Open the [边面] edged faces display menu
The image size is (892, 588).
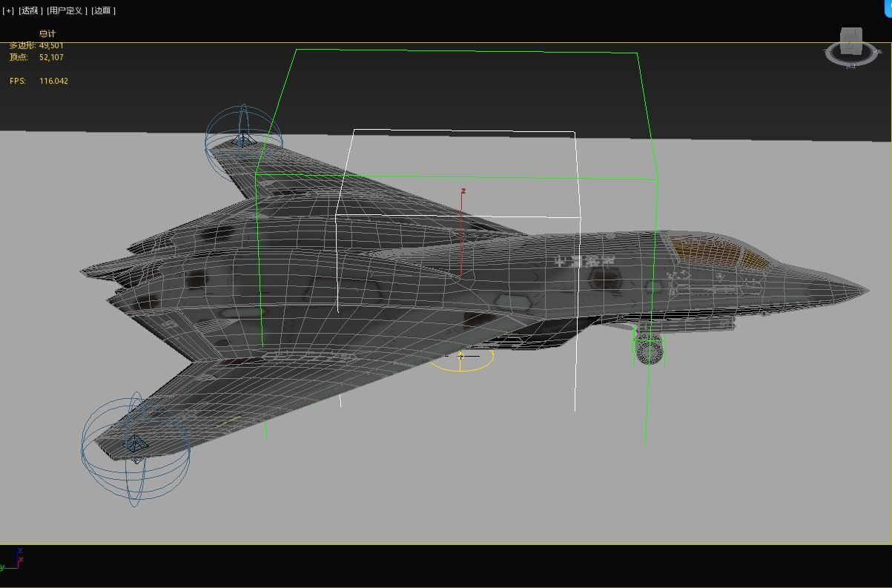(x=103, y=10)
